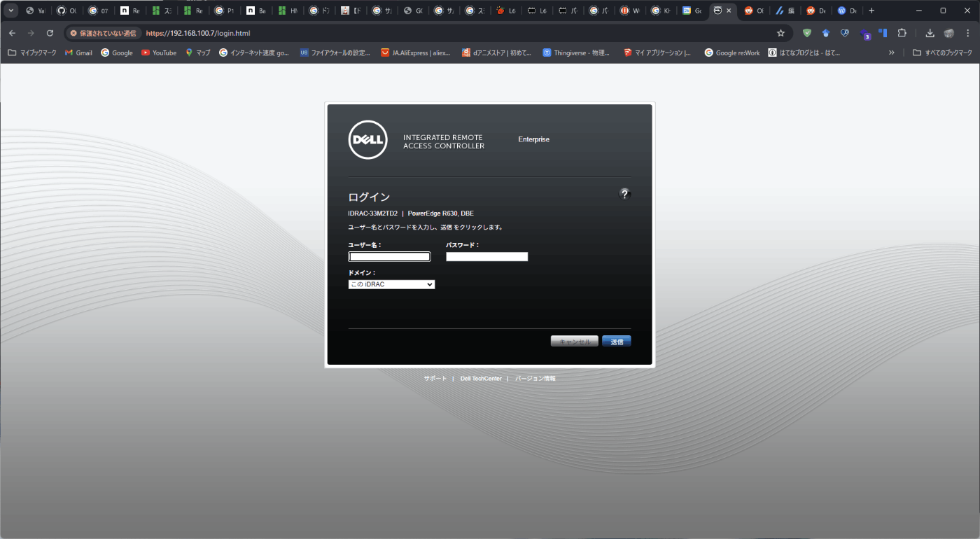Switch to the GitHub tab

(x=66, y=10)
